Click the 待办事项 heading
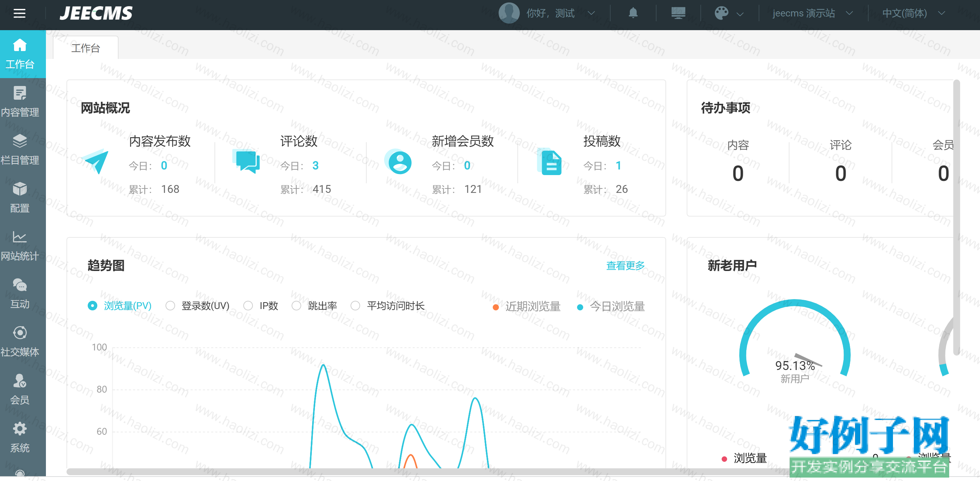 (725, 108)
